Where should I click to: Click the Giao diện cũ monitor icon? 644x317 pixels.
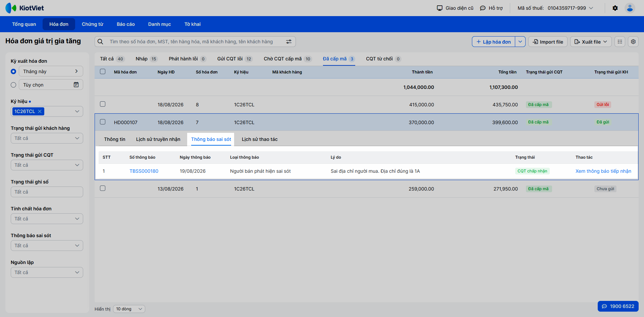[440, 8]
